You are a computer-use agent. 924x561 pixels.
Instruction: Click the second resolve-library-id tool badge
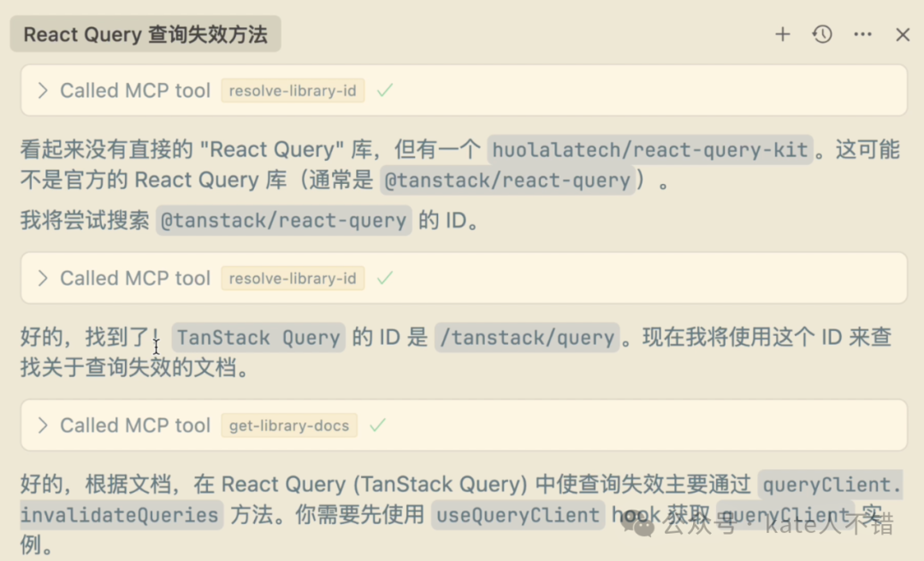[293, 278]
